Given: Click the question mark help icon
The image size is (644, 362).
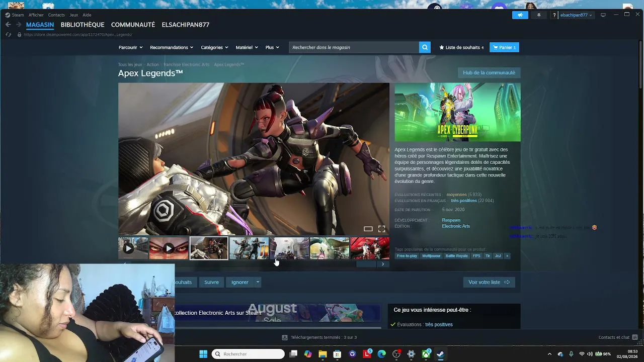Looking at the screenshot, I should 554,15.
